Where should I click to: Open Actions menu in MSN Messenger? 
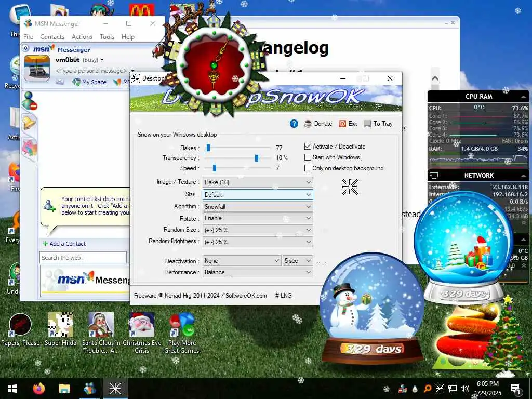[82, 37]
